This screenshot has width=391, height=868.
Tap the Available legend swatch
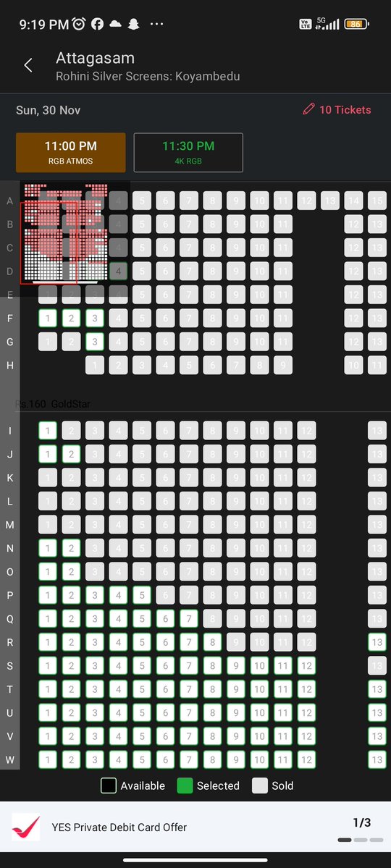tap(109, 785)
